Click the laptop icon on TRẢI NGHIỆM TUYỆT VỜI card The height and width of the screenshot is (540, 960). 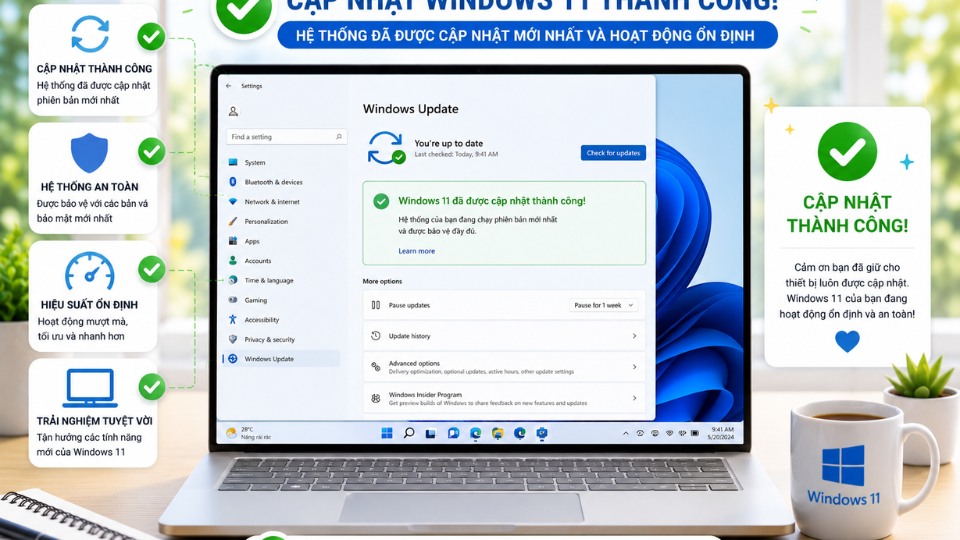pyautogui.click(x=90, y=388)
